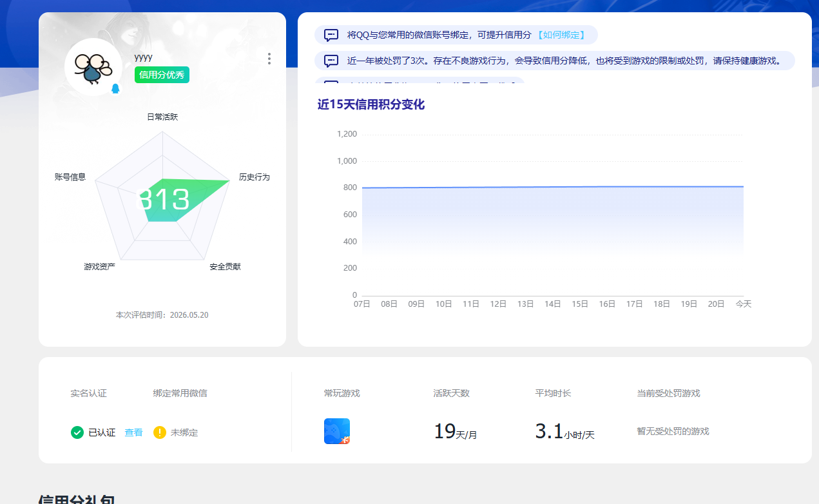
Task: Click the 3.1小时/天 average duration value
Action: (565, 431)
